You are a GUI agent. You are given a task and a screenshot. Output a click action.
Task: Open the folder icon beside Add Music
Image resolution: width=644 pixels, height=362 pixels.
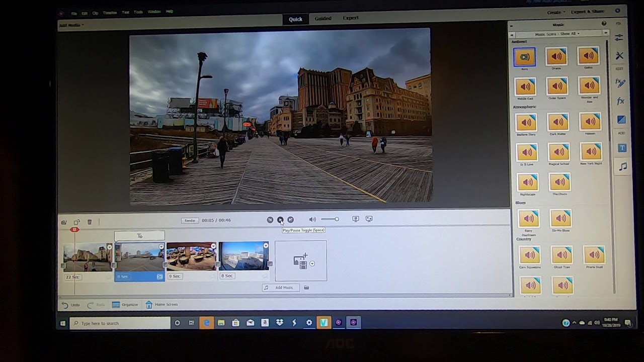click(306, 288)
